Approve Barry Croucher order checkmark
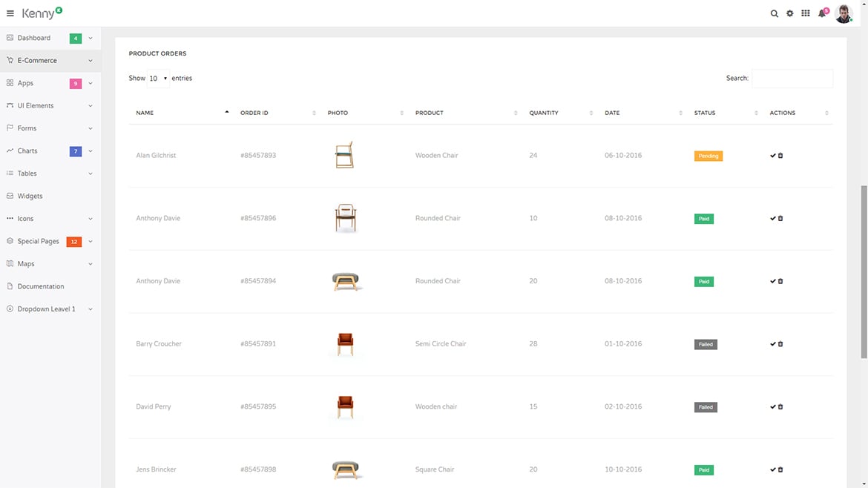Viewport: 868px width, 488px height. click(x=773, y=343)
